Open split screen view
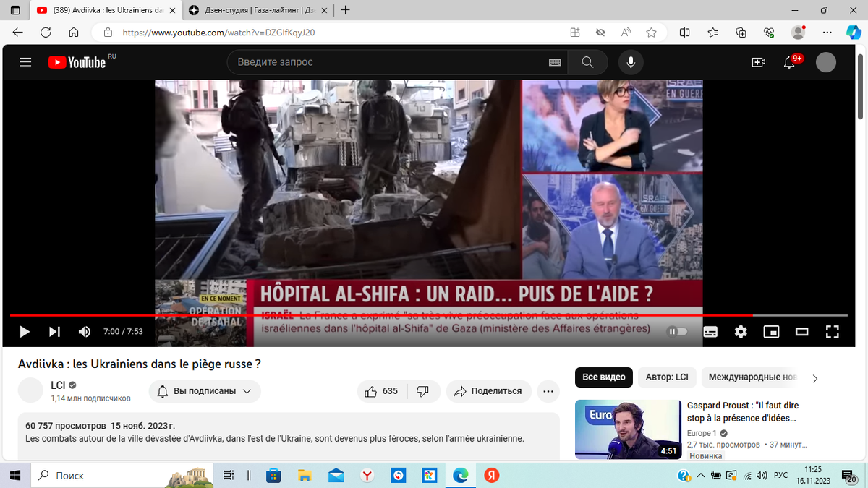Screen dimensions: 868x488 point(685,33)
